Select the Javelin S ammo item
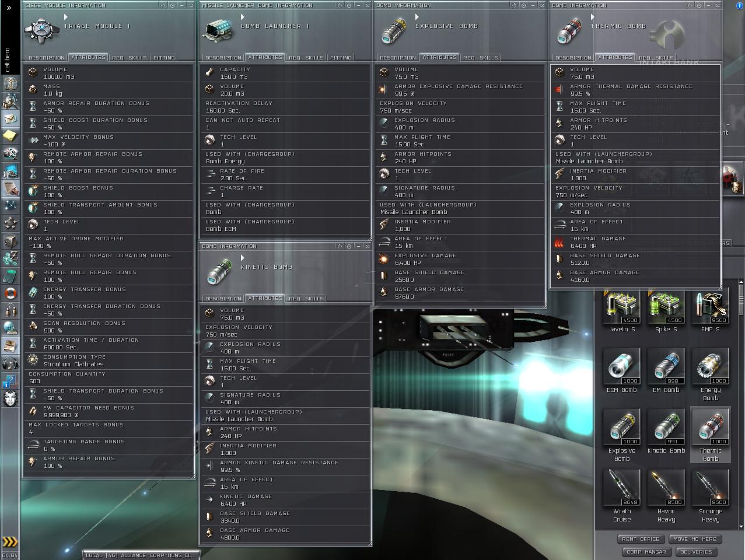 [622, 311]
